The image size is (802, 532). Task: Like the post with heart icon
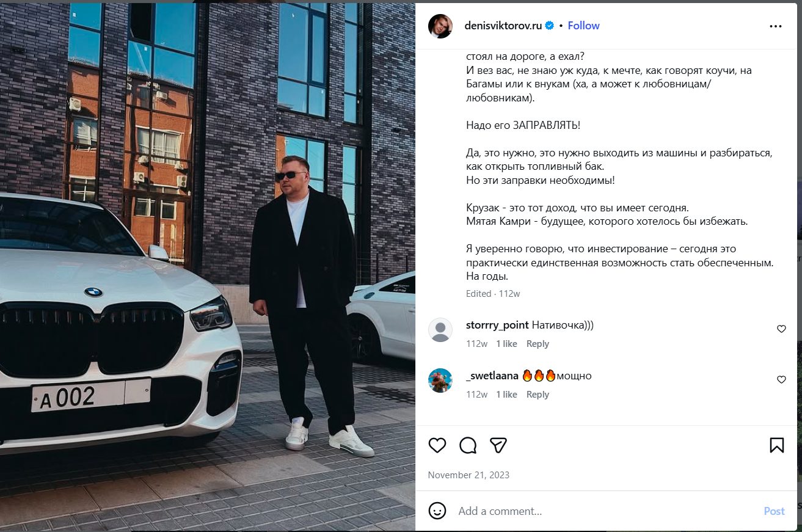pyautogui.click(x=437, y=445)
